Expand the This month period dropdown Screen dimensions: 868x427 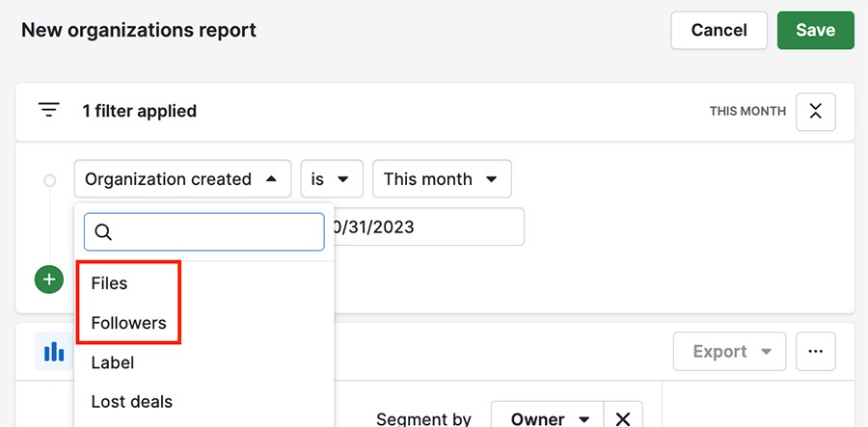442,178
